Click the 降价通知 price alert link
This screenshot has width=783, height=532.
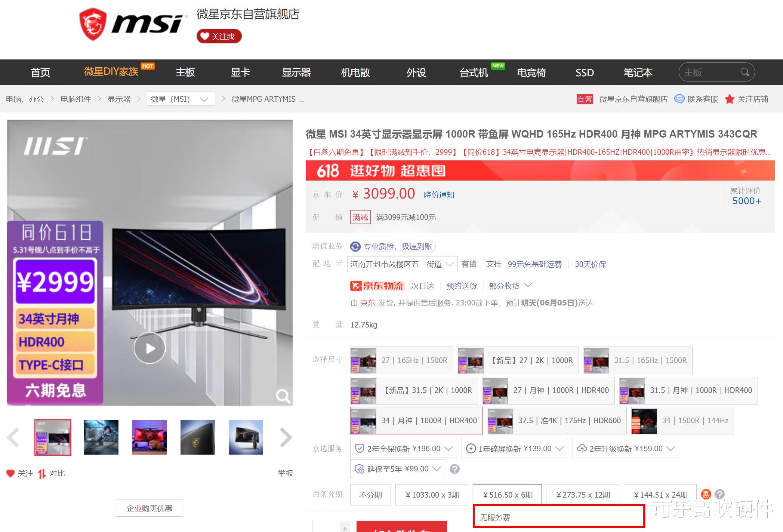[439, 195]
